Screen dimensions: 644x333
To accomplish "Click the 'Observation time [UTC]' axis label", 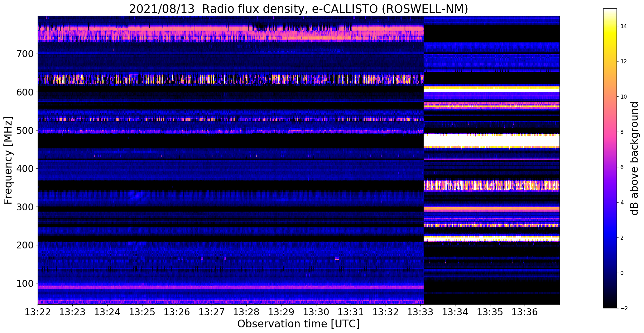I will pyautogui.click(x=298, y=324).
